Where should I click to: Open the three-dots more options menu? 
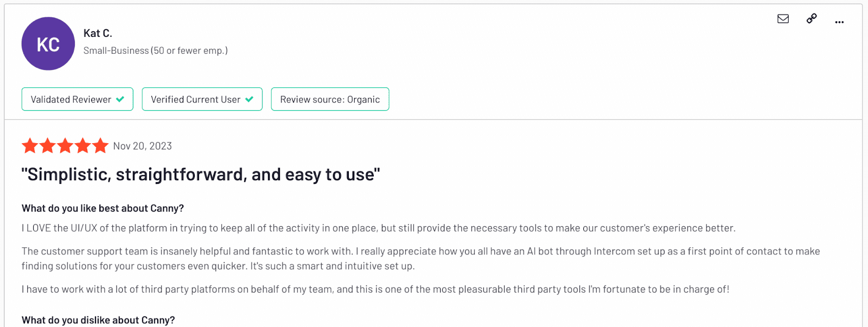coord(839,22)
